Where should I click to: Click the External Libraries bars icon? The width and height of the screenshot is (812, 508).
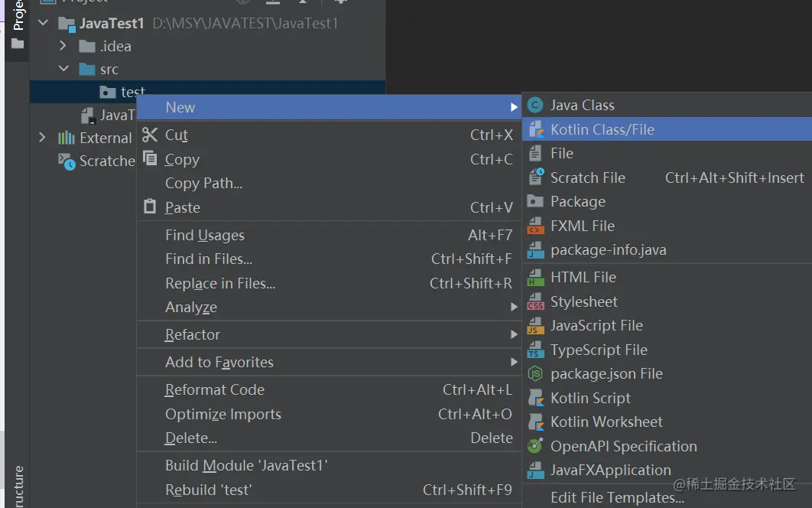[x=67, y=138]
